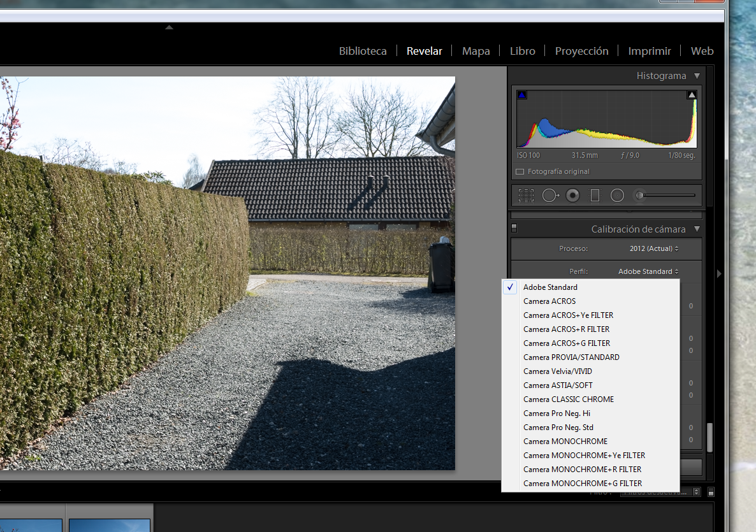
Task: Select the Adjustment Brush tool
Action: [x=665, y=195]
